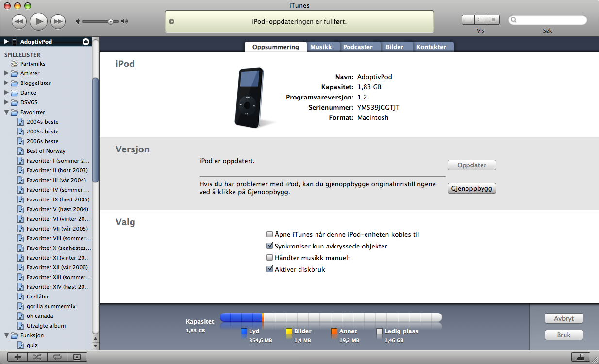This screenshot has width=599, height=364.
Task: Click the iPod capacity usage bar
Action: 331,317
